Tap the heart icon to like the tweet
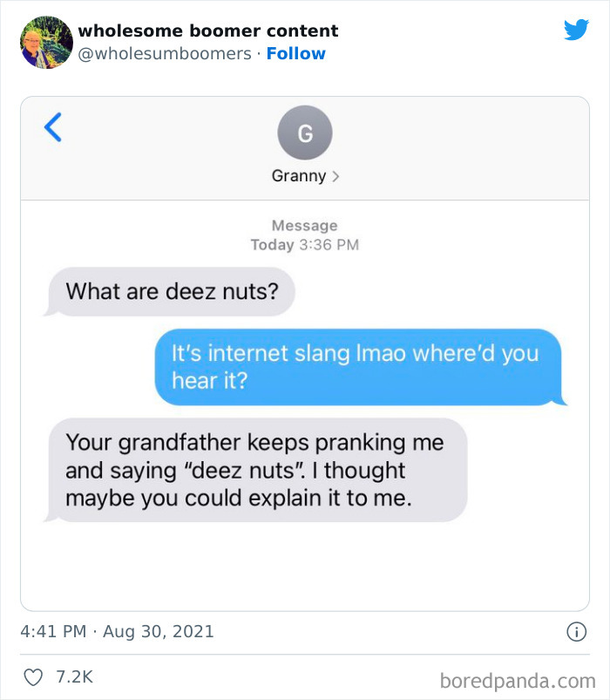The height and width of the screenshot is (700, 610). 34,674
